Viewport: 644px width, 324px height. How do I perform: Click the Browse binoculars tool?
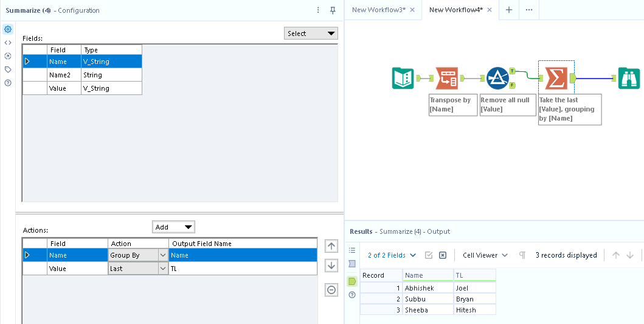(x=629, y=79)
